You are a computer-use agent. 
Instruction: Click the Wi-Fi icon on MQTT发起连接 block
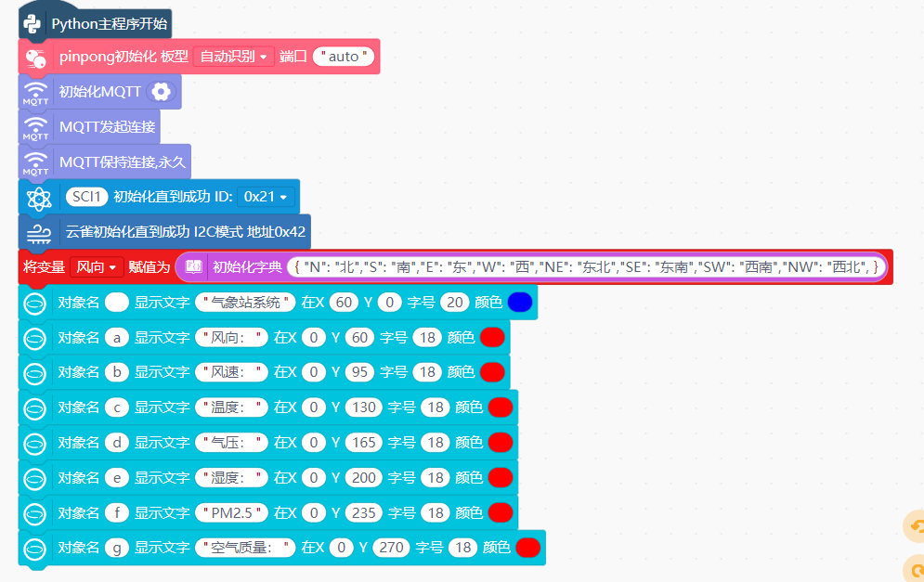tap(35, 126)
